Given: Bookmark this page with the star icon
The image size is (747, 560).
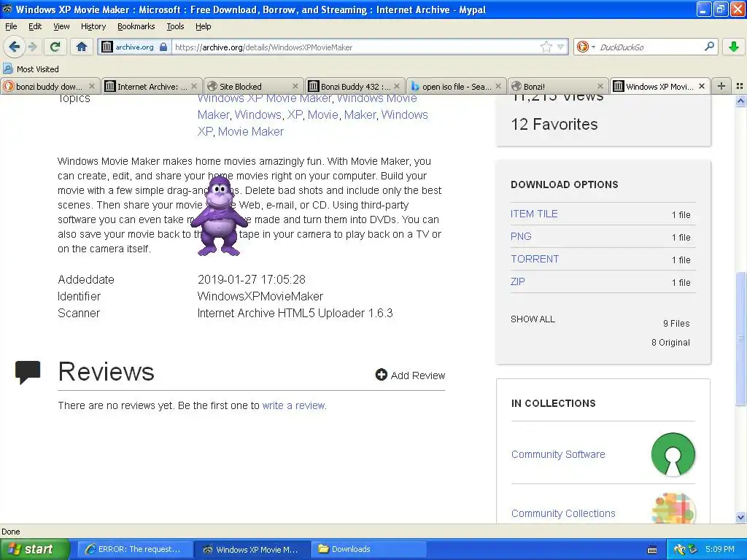Looking at the screenshot, I should 546,47.
